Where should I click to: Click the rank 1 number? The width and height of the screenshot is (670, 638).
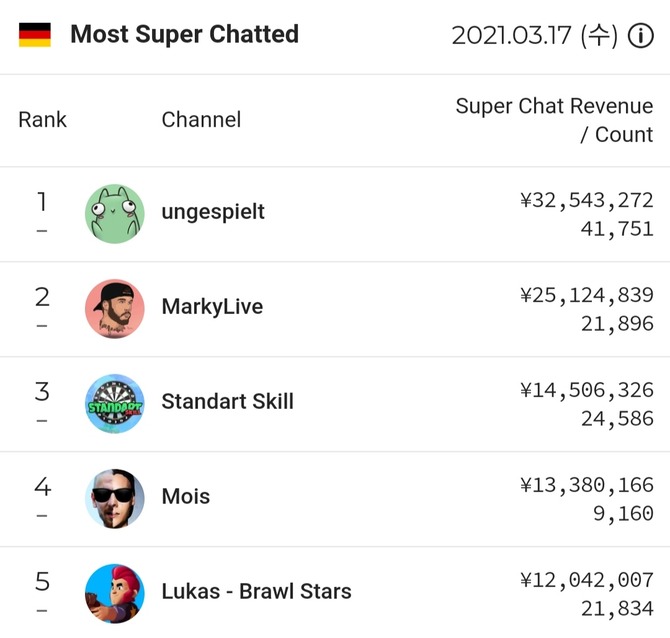tap(42, 202)
